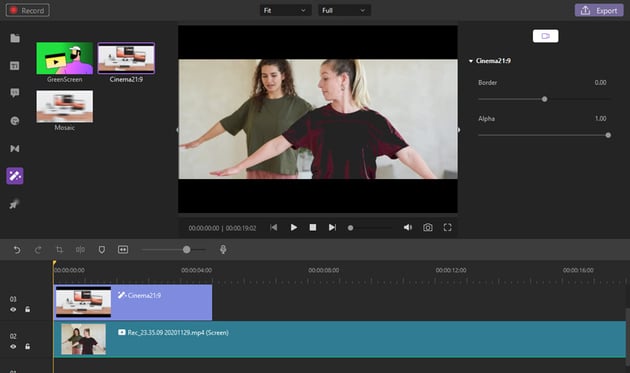Click the Alpha value 1.00
Viewport: 630px width, 373px height.
click(600, 119)
